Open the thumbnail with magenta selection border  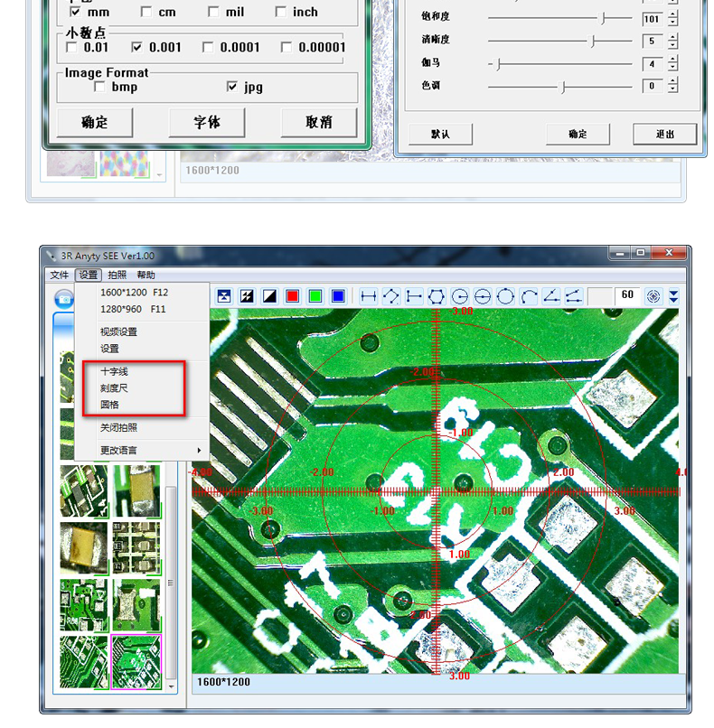click(136, 662)
